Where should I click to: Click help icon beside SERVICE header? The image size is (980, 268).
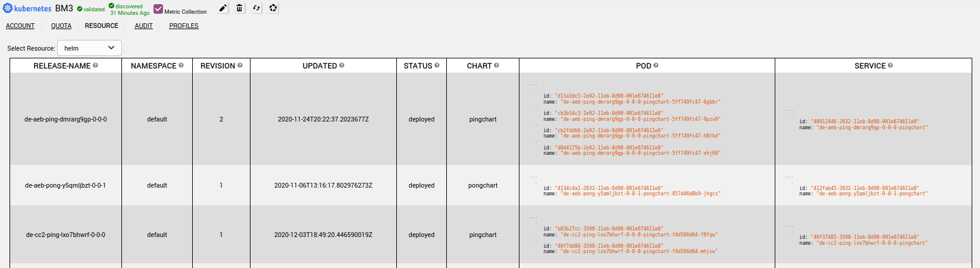pyautogui.click(x=890, y=66)
